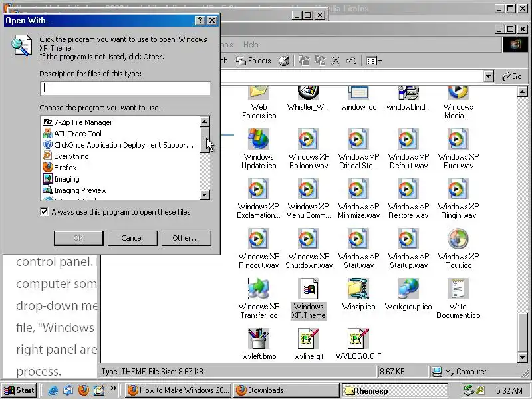
Task: Select Windows XP Shutdown.wav file
Action: pos(309,249)
